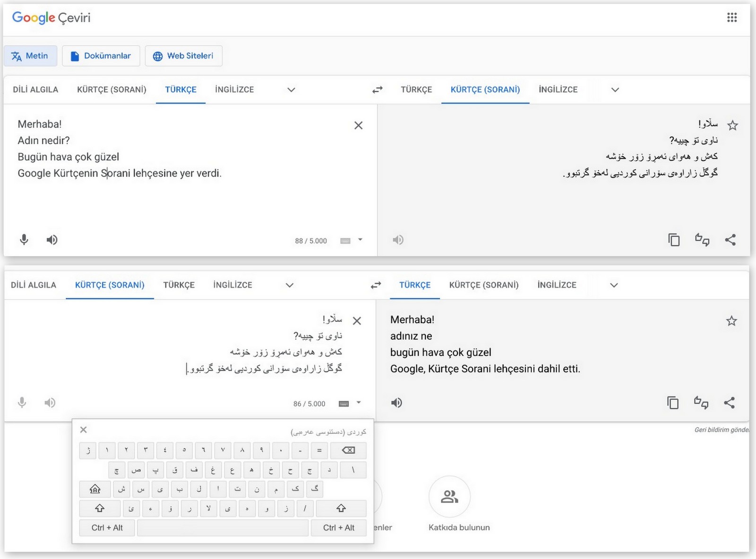Viewport: 756px width, 559px height.
Task: Toggle caps lock on the virtual keyboard
Action: [95, 489]
